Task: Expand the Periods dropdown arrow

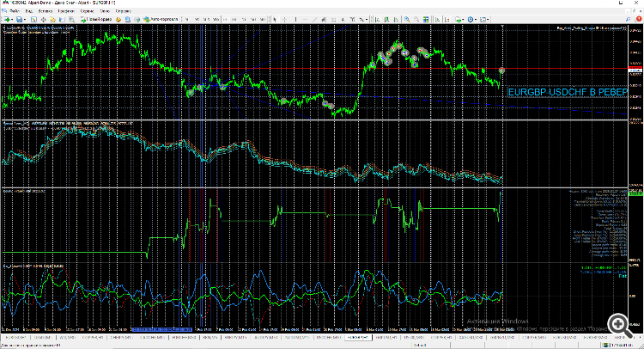Action: pyautogui.click(x=477, y=19)
